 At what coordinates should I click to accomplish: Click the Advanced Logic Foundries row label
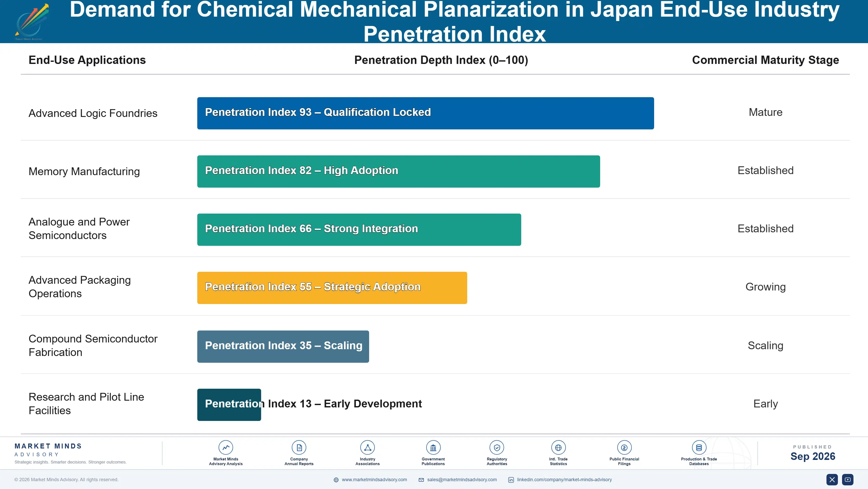point(93,113)
